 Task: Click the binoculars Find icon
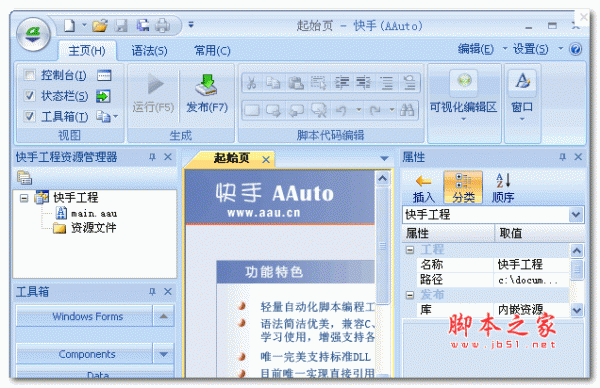(x=407, y=110)
